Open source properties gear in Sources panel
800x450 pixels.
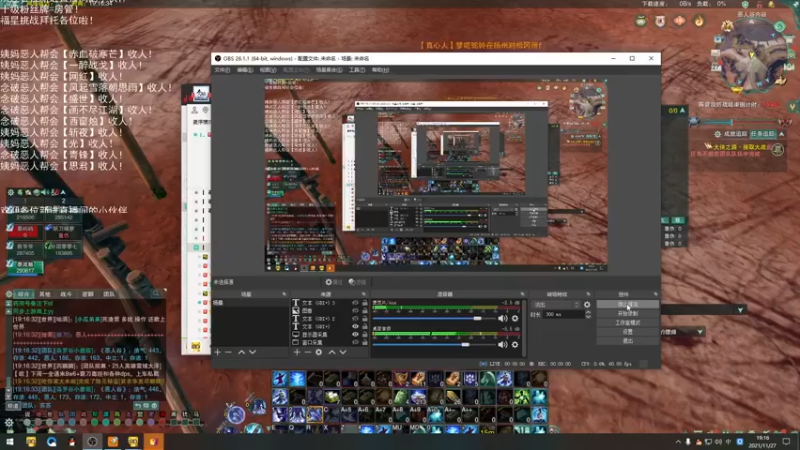(x=319, y=352)
